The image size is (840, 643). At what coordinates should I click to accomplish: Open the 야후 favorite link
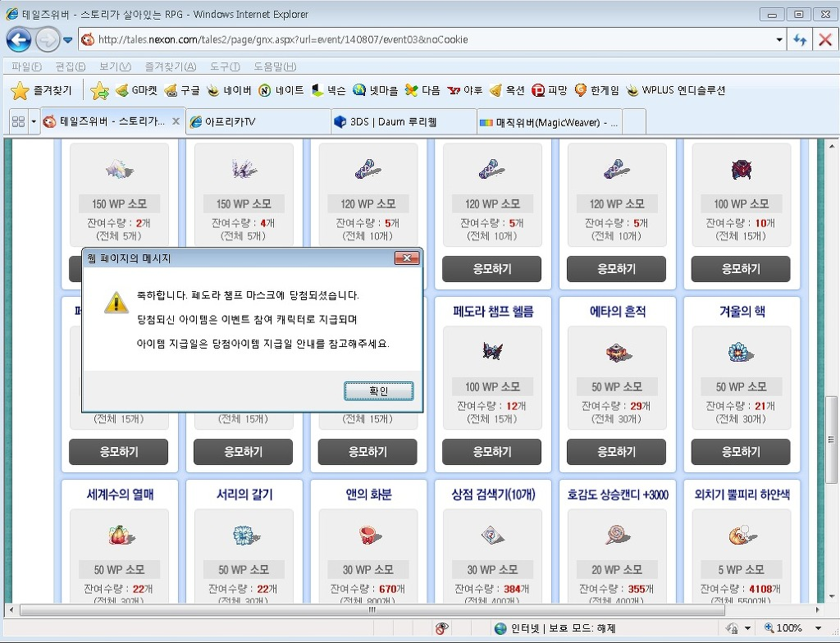pos(465,90)
